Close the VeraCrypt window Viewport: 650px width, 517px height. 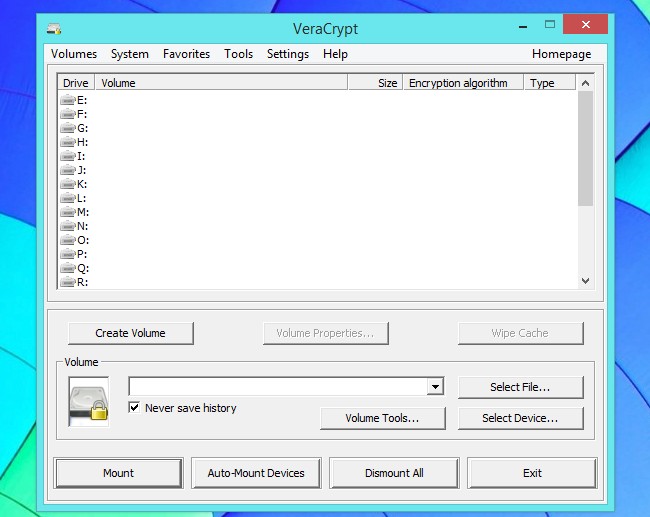(585, 24)
